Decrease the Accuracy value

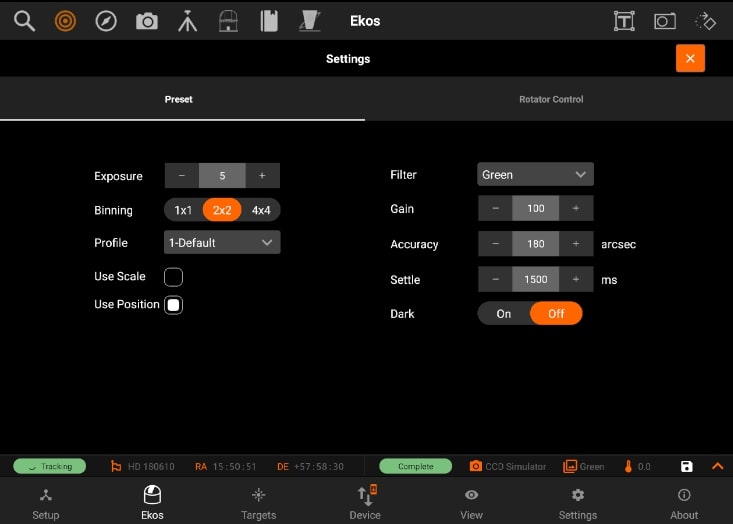(x=496, y=244)
